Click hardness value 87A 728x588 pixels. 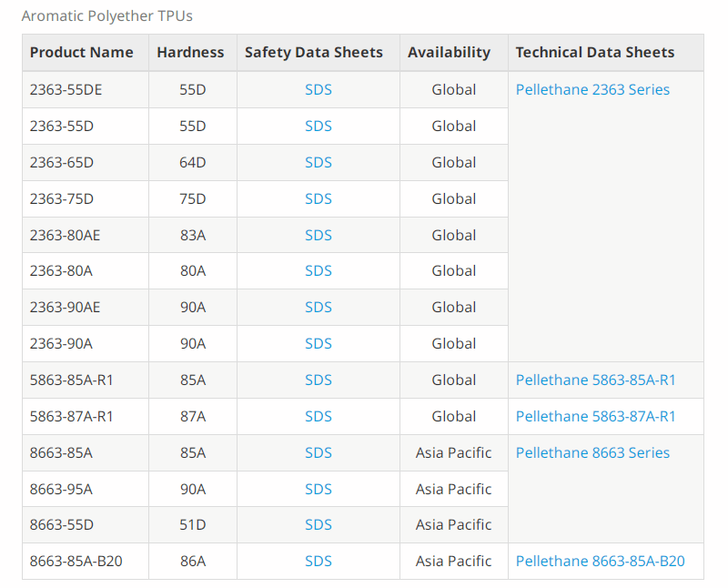tap(193, 416)
